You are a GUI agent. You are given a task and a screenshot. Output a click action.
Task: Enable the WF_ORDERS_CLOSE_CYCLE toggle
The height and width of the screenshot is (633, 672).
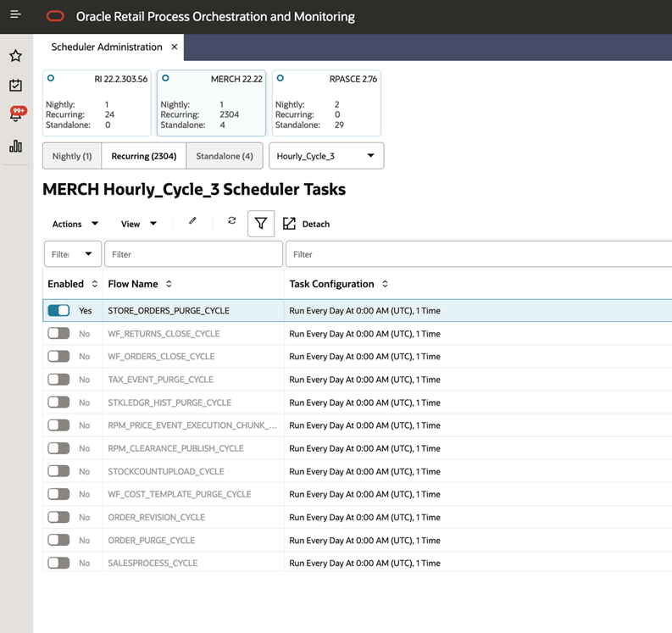tap(58, 356)
